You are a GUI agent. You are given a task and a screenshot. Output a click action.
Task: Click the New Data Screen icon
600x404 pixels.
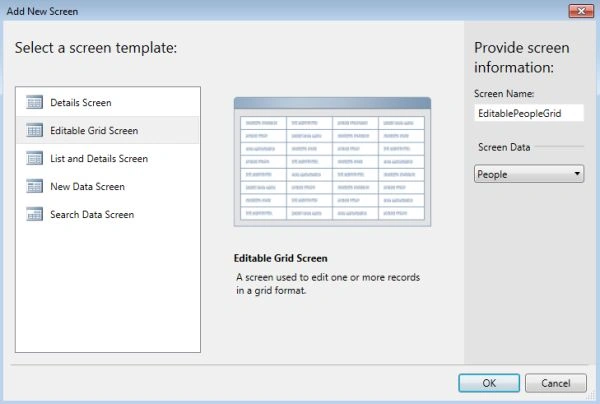click(34, 186)
